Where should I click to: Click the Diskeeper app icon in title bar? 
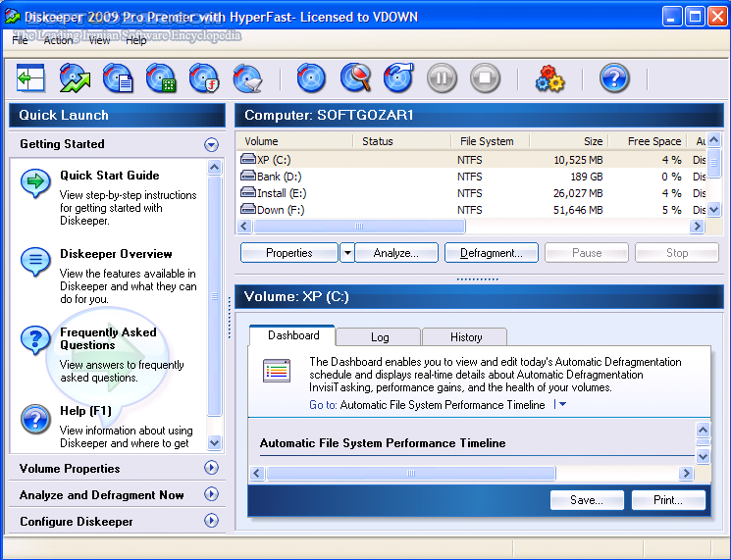point(13,17)
